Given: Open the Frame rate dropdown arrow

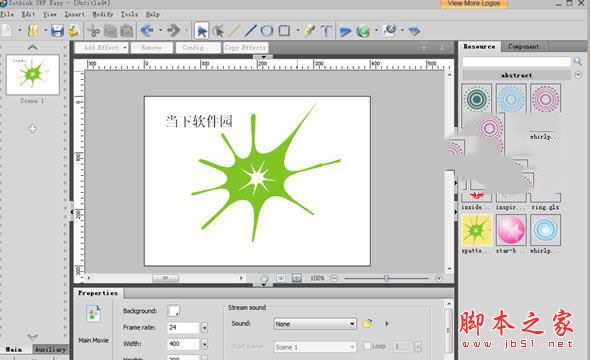Looking at the screenshot, I should click(204, 328).
